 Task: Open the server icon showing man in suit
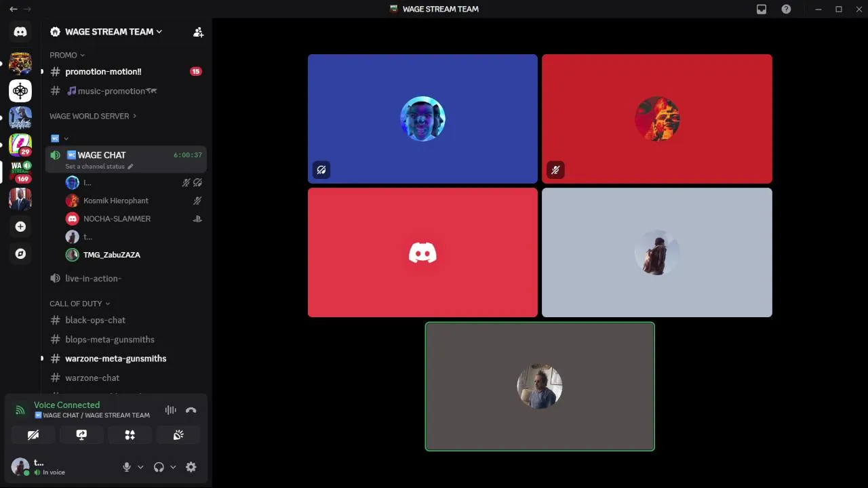click(20, 199)
